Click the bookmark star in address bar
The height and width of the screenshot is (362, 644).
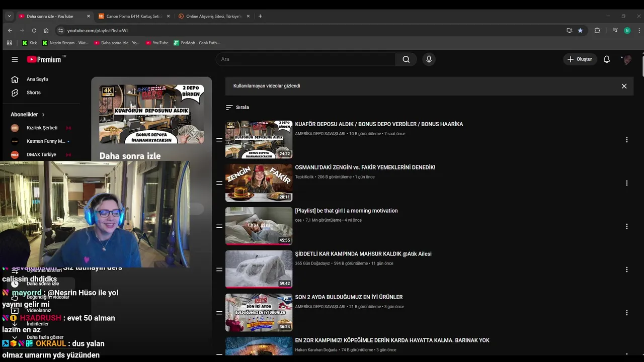pos(580,30)
